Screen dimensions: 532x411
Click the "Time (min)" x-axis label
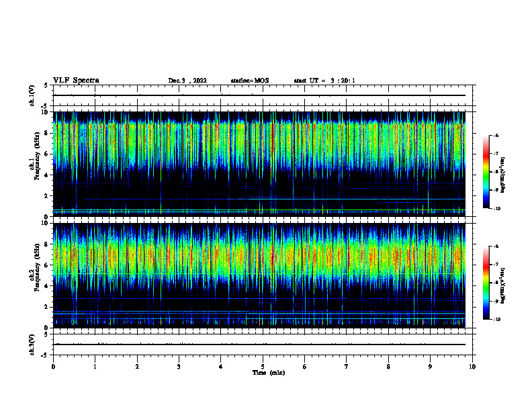pyautogui.click(x=269, y=373)
